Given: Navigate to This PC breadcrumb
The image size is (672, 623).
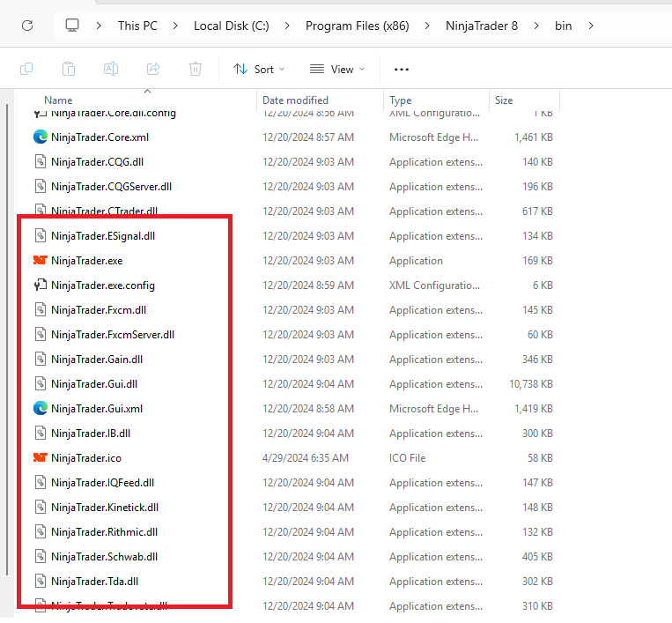Looking at the screenshot, I should [137, 26].
